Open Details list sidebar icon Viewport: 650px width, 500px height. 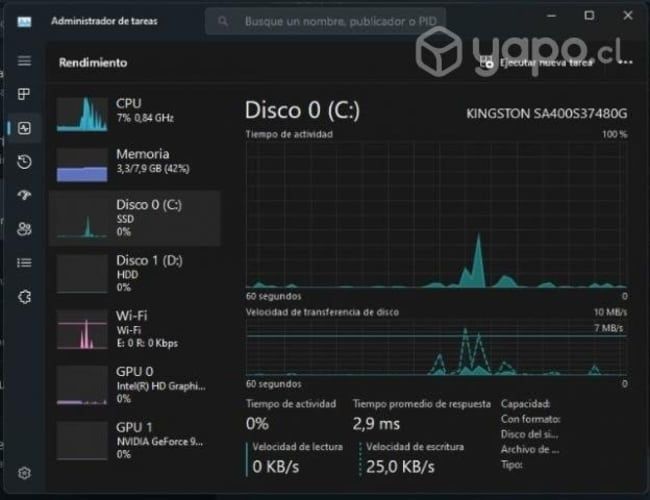[x=24, y=262]
